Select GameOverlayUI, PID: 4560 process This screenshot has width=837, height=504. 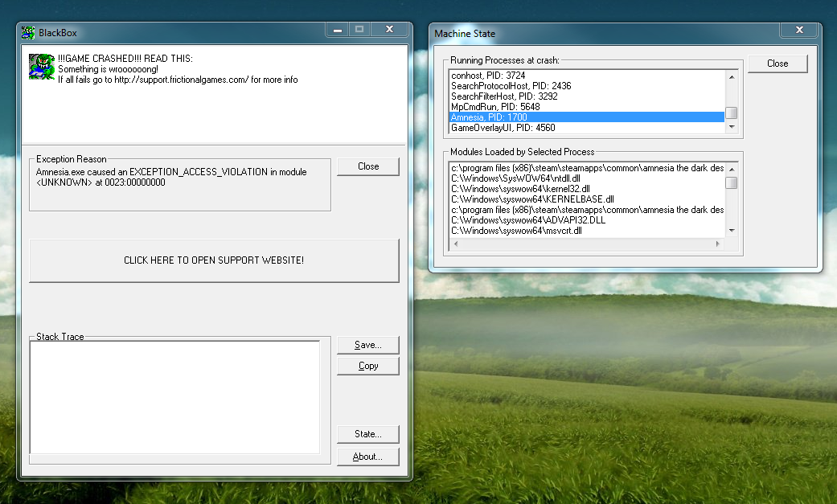pos(587,128)
